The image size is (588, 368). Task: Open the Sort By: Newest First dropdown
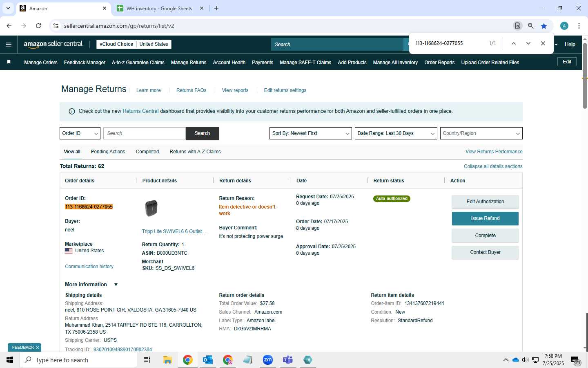[310, 133]
